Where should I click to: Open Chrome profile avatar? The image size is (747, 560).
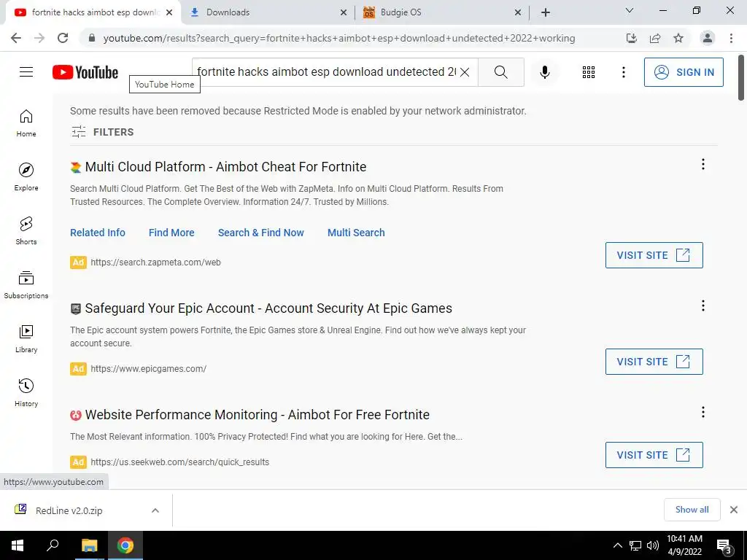708,38
